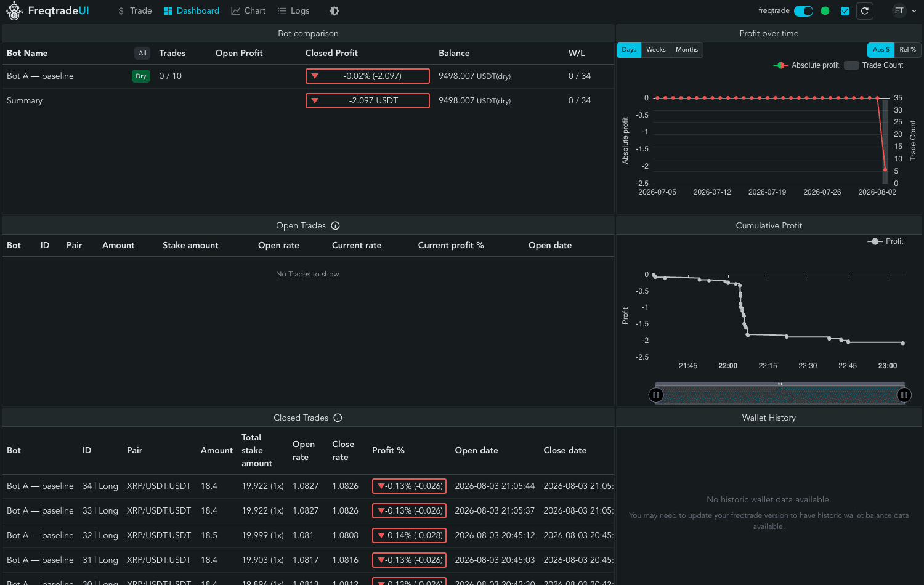Screen dimensions: 924x585
Task: Click the green bot online status dot
Action: click(825, 10)
